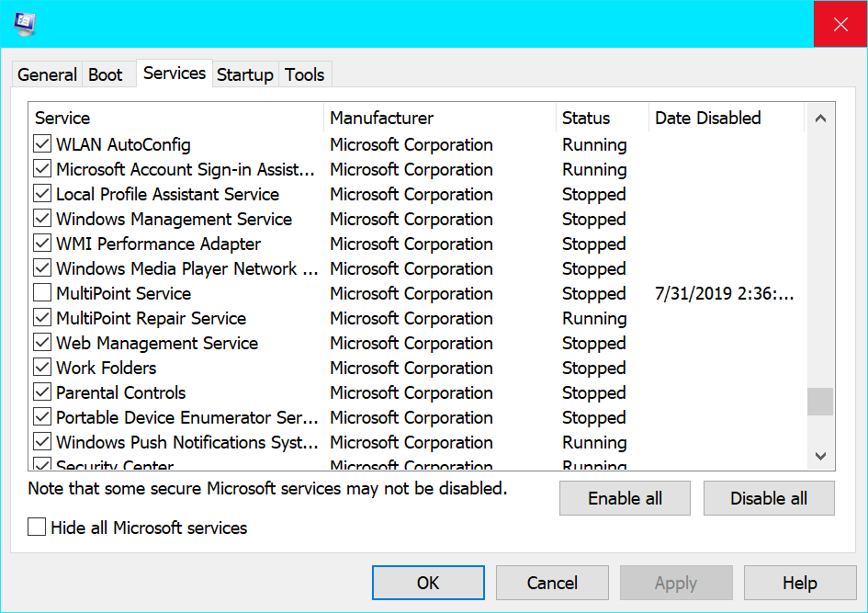Click the Enable all button
Viewport: 868px width, 613px height.
pos(625,498)
